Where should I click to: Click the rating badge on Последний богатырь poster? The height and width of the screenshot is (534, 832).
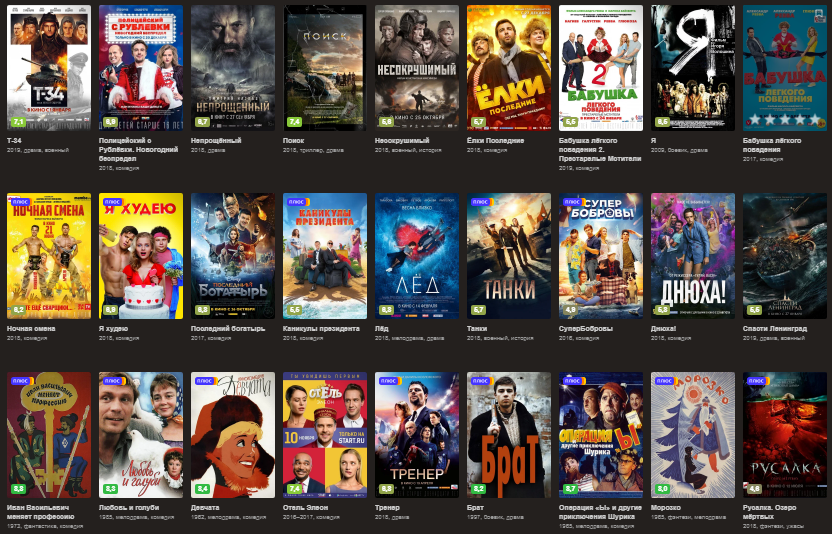pyautogui.click(x=202, y=309)
